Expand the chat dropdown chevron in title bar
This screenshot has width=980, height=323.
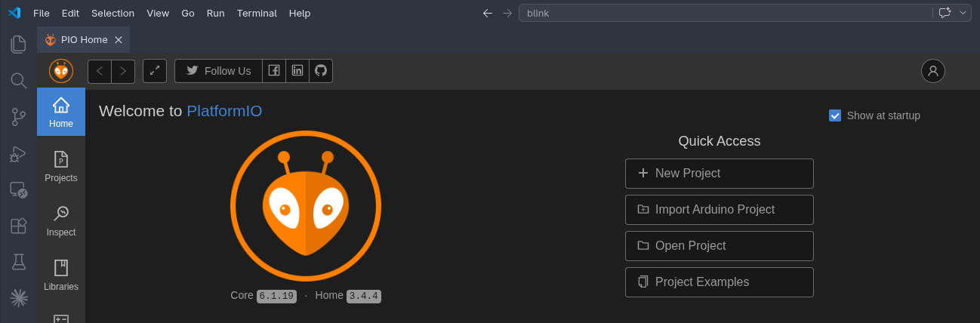click(x=963, y=13)
